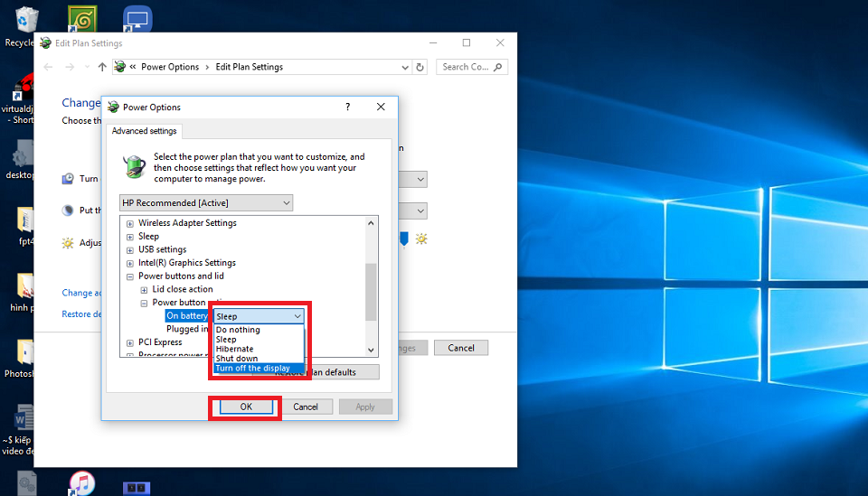The height and width of the screenshot is (496, 868).
Task: Select Sleep option in the dropdown list
Action: pyautogui.click(x=259, y=340)
